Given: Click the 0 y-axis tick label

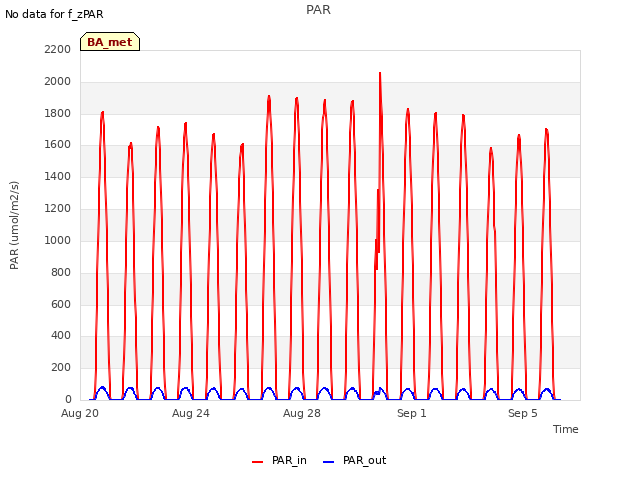Looking at the screenshot, I should pyautogui.click(x=68, y=399).
